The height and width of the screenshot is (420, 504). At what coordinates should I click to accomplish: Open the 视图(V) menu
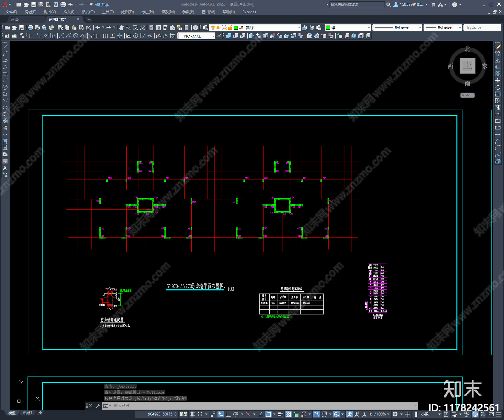tap(50, 12)
